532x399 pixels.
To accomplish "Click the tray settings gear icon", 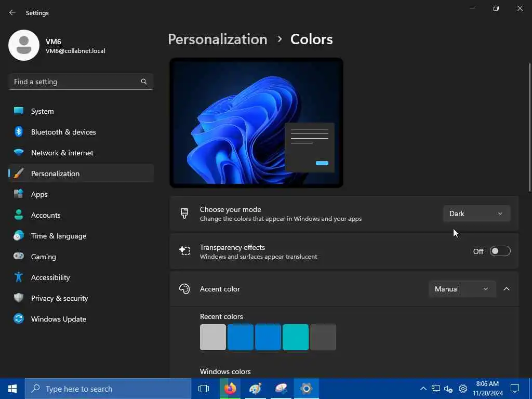I will coord(463,389).
